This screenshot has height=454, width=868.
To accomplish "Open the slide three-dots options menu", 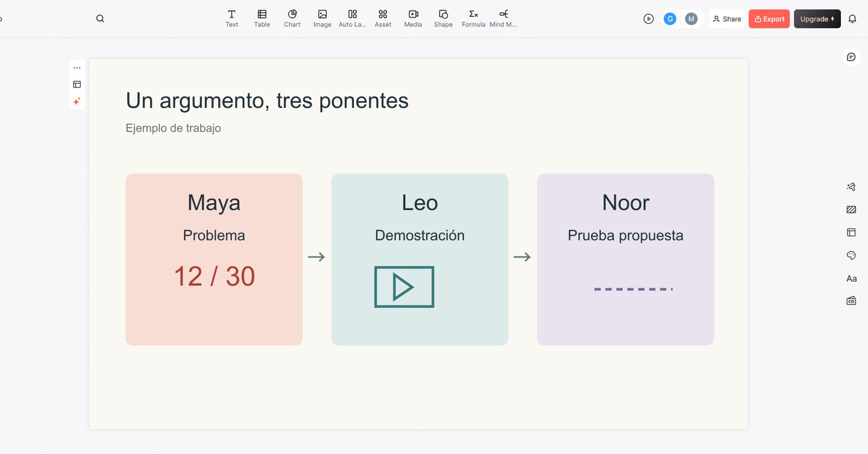I will coord(77,68).
